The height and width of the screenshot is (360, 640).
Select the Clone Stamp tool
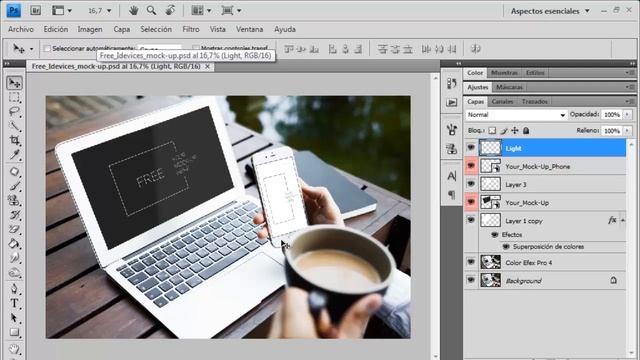pos(14,200)
